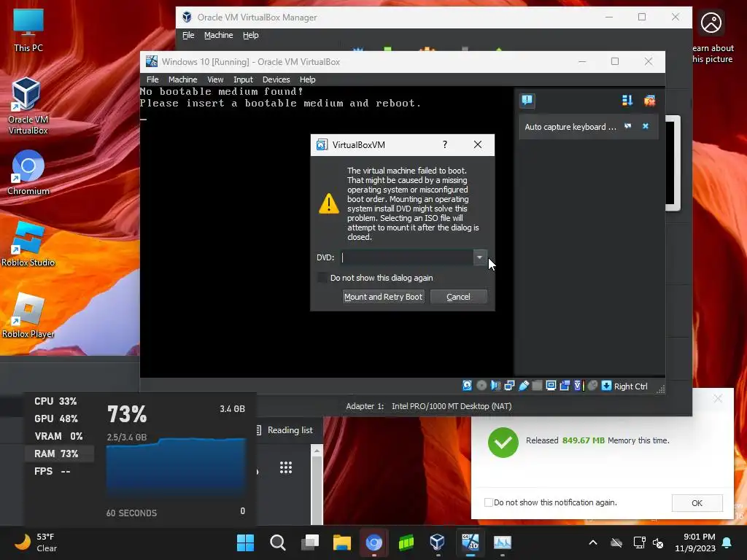Click OK in memory released notification
The image size is (747, 560).
tap(697, 503)
